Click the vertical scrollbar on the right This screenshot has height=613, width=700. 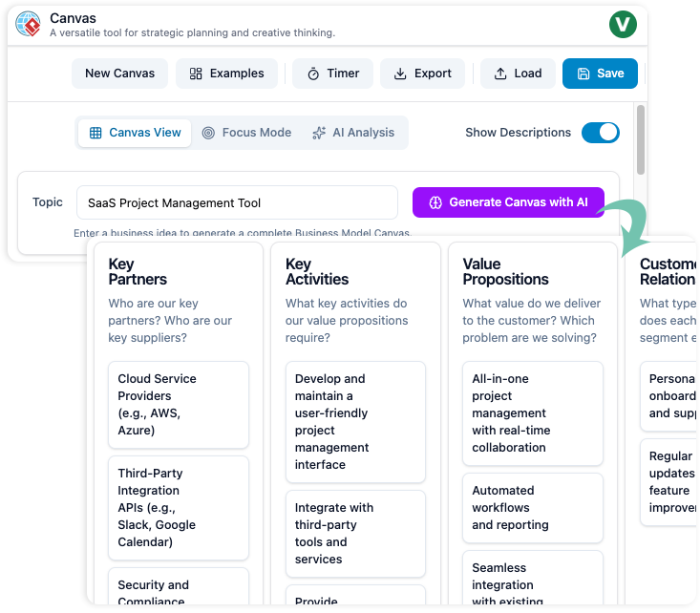tap(641, 129)
